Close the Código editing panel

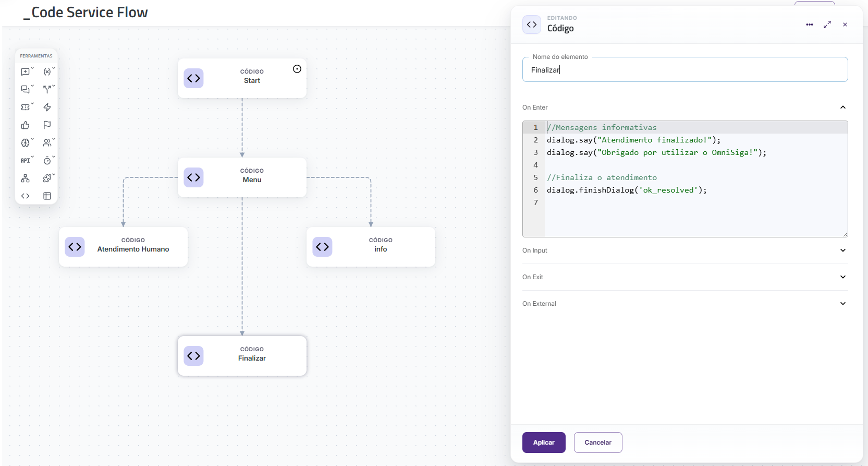pos(845,25)
